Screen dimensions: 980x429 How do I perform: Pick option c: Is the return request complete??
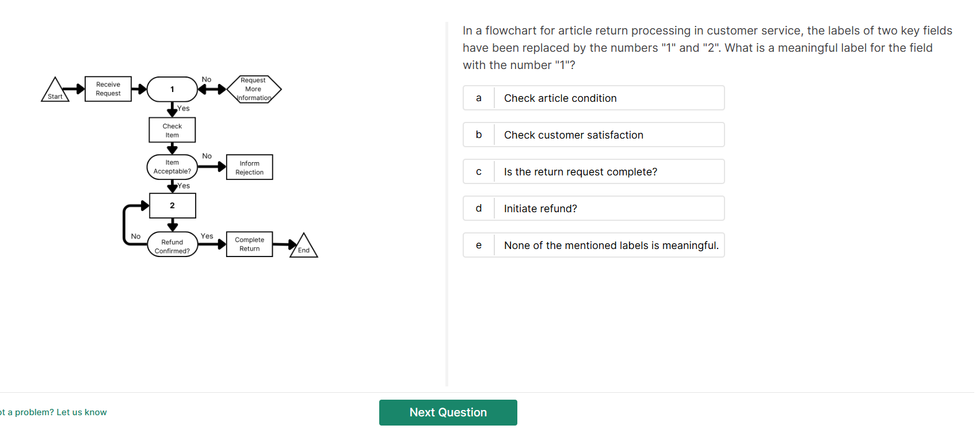[593, 172]
